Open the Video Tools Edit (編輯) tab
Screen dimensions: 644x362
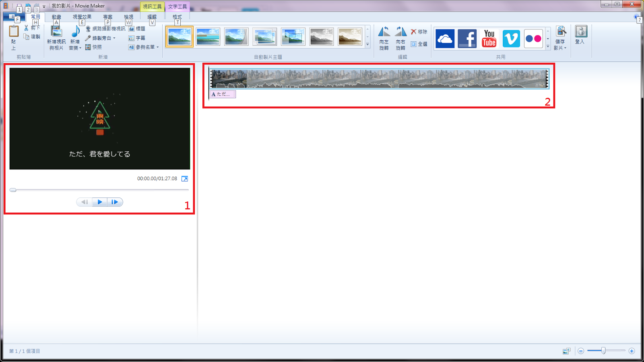(152, 17)
